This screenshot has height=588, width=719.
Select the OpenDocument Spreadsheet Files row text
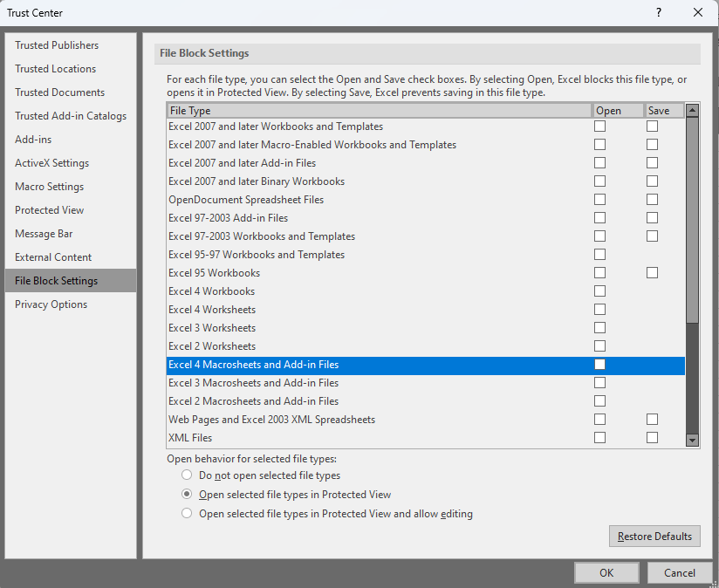coord(246,200)
